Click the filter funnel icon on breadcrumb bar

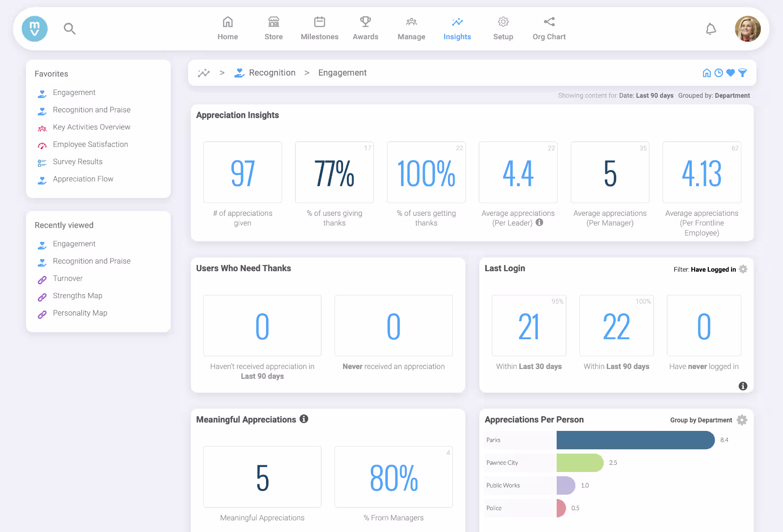[742, 73]
